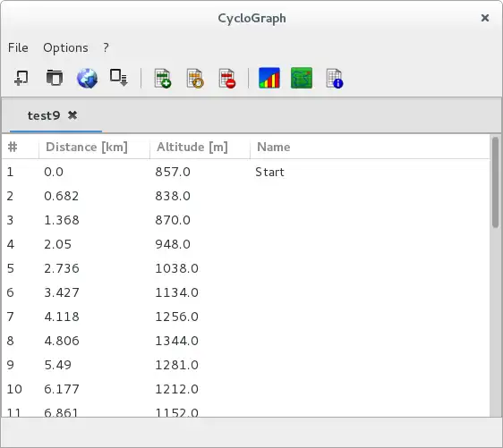This screenshot has height=448, width=503.
Task: Open the Options menu
Action: click(65, 47)
